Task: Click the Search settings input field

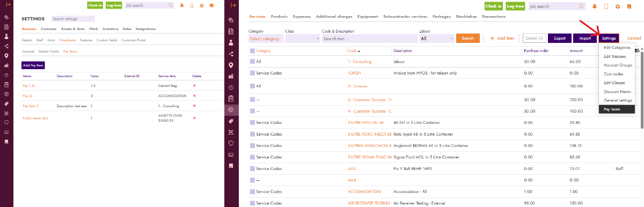Action: [x=73, y=19]
